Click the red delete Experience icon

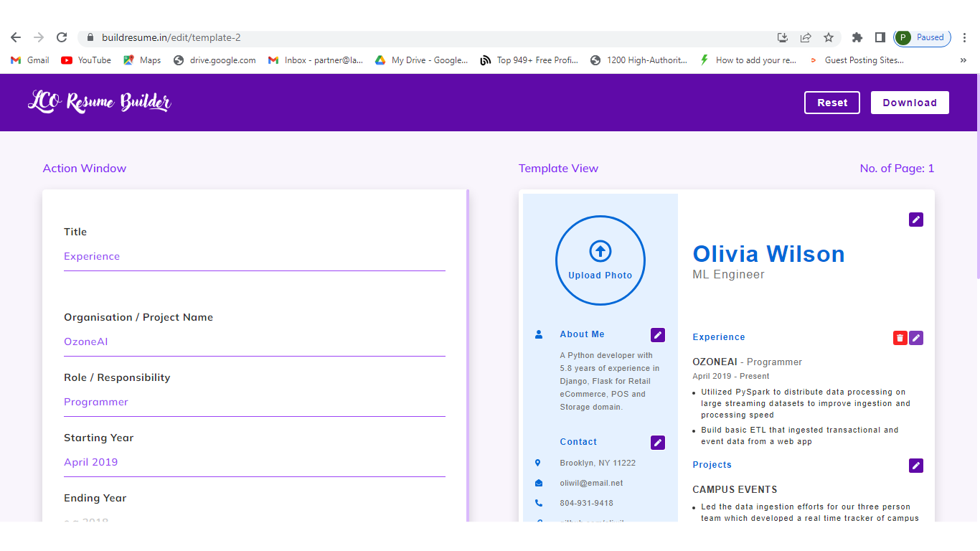900,338
